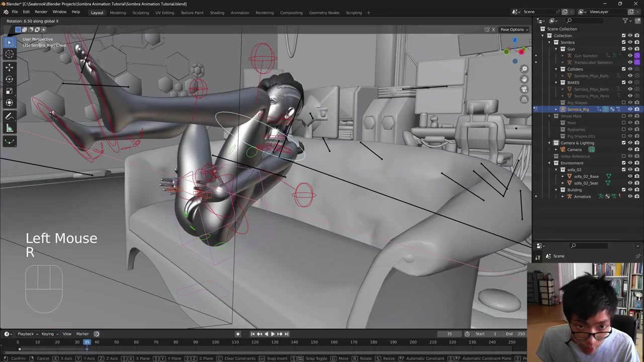Image resolution: width=644 pixels, height=362 pixels.
Task: Click frame 100 on the timeline ruler
Action: pos(215,342)
